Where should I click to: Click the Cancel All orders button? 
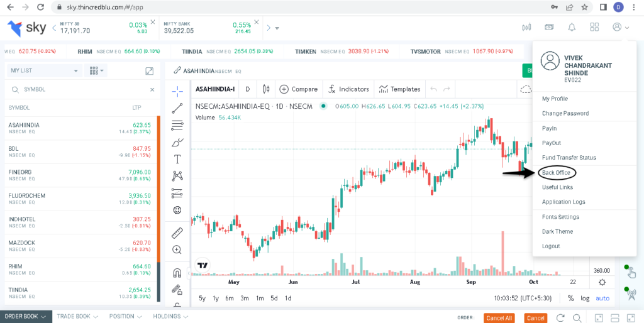point(499,318)
